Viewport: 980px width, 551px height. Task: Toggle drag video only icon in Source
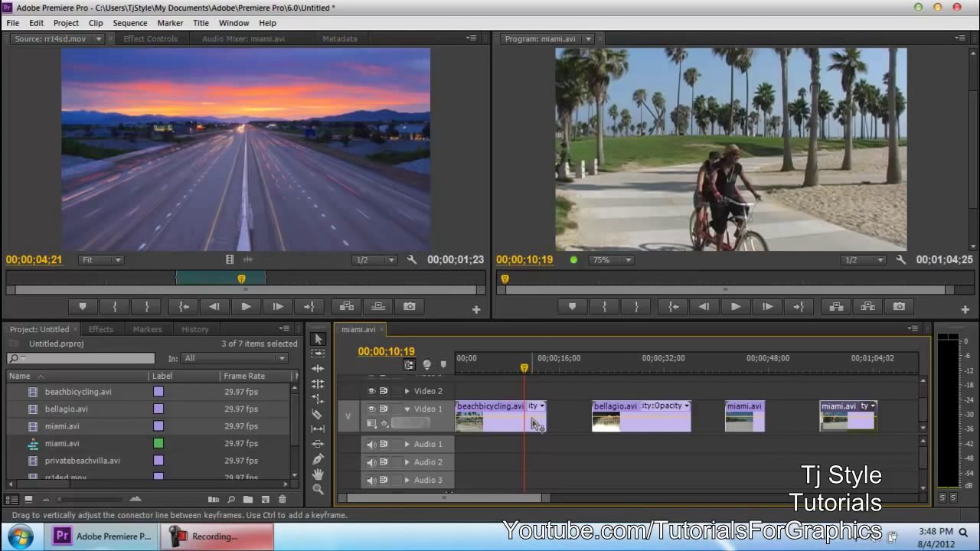pos(230,260)
